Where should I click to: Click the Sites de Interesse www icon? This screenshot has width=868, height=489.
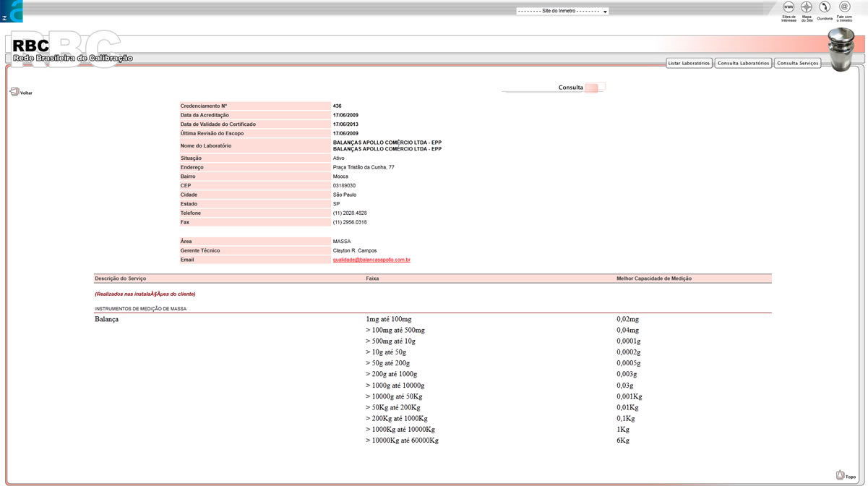788,7
